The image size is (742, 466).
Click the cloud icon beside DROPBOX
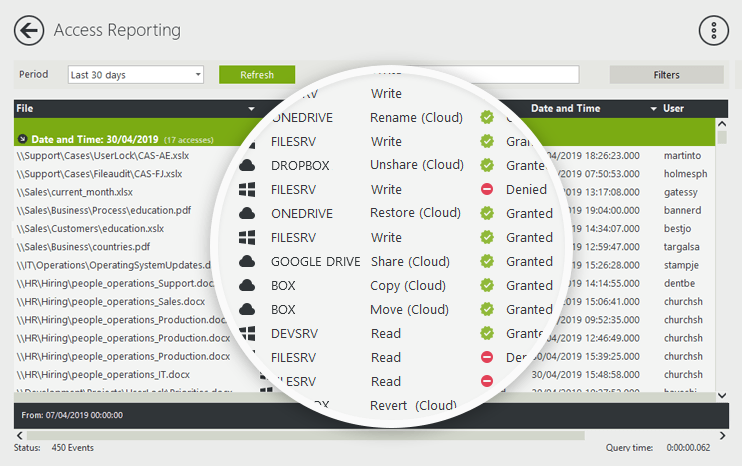[x=245, y=165]
